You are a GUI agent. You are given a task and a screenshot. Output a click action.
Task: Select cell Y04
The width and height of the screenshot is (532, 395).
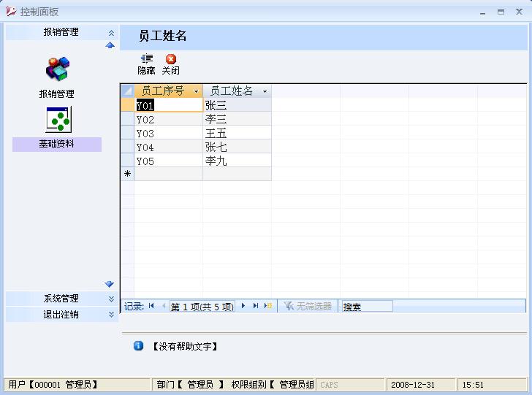point(169,147)
